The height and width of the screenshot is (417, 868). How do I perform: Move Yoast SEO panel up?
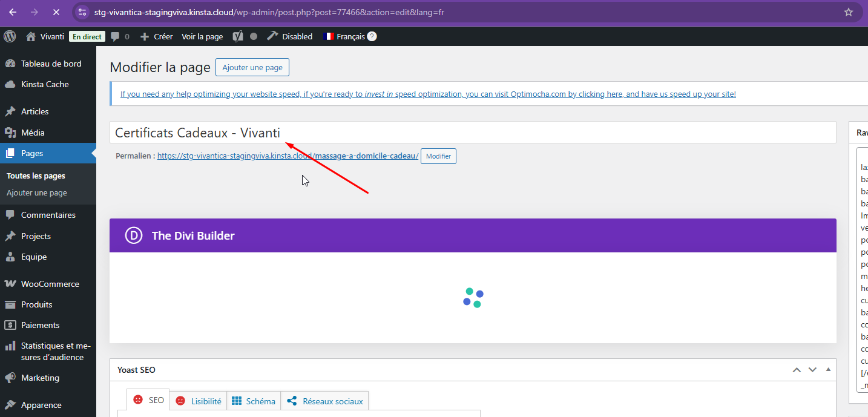pos(797,369)
